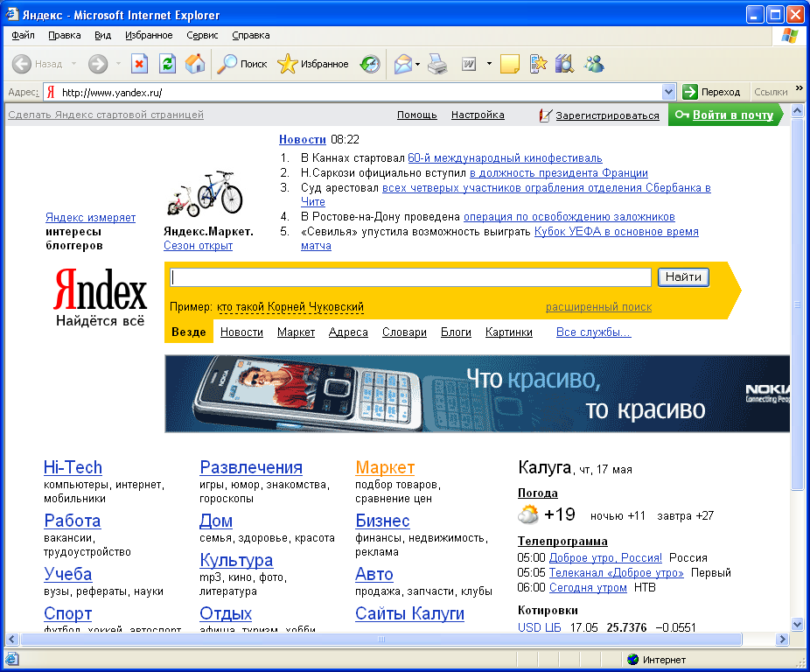This screenshot has height=672, width=810.
Task: Open Search (Поиск) magnifier toolbar button
Action: [x=241, y=64]
